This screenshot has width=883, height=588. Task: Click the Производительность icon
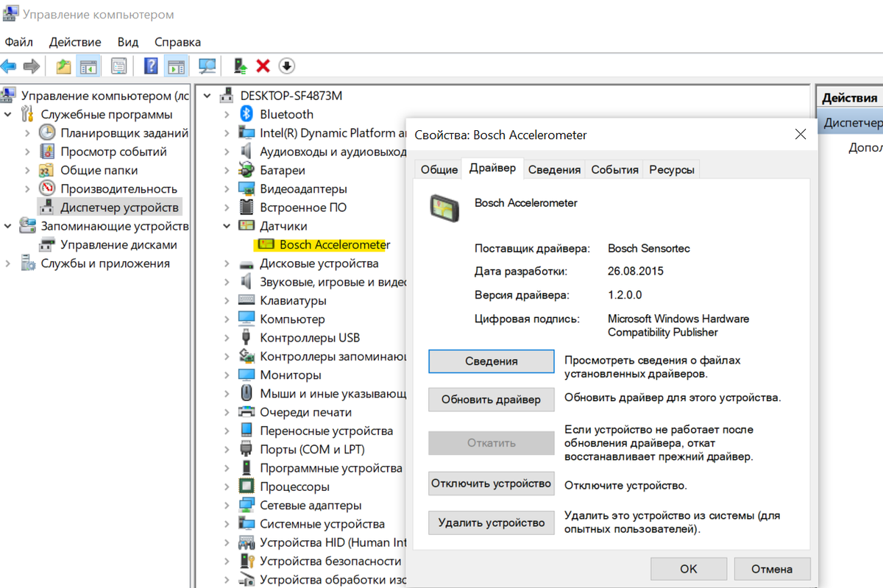pos(47,189)
